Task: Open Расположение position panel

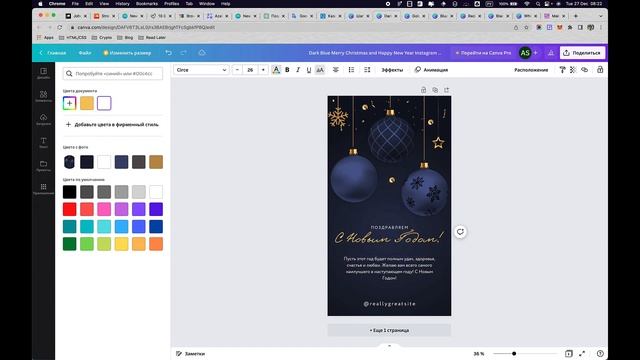Action: click(531, 70)
